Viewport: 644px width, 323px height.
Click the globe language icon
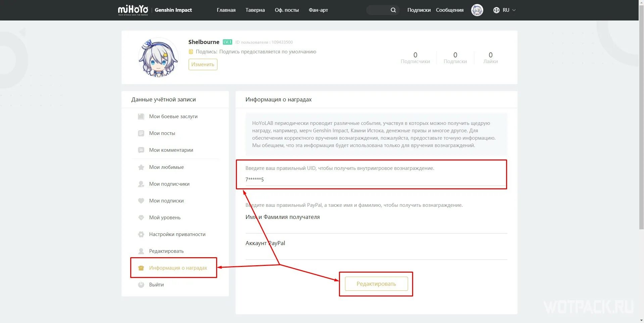496,10
